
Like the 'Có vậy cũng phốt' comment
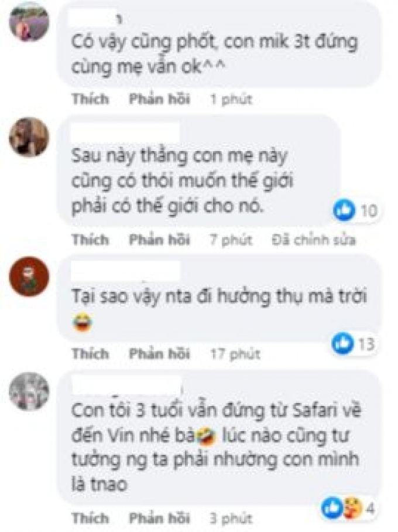click(91, 100)
